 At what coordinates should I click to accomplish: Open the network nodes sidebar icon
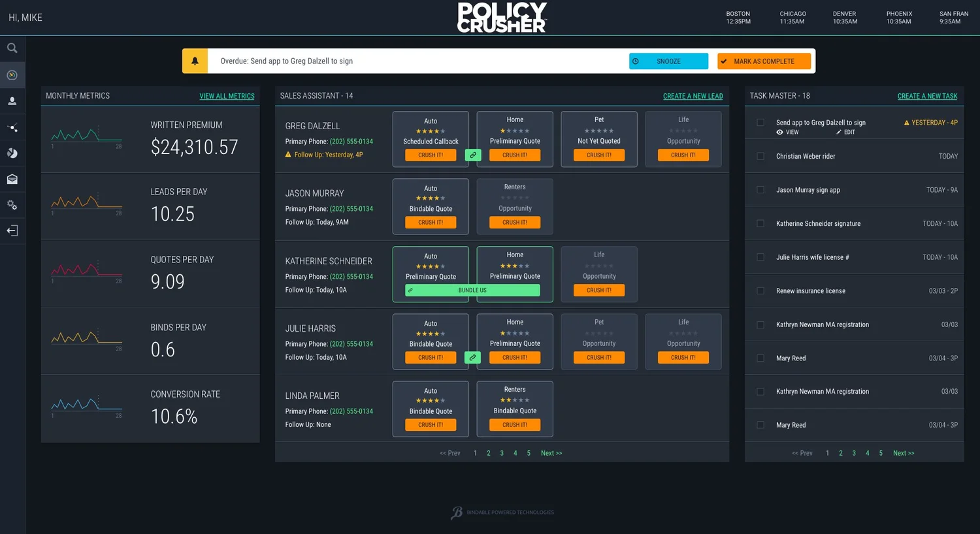12,127
